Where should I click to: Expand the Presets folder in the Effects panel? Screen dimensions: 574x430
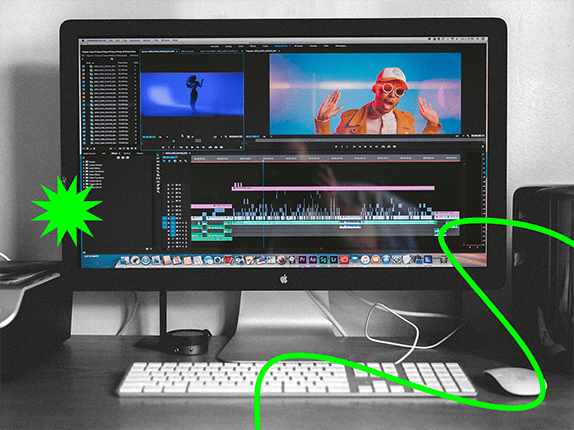[83, 162]
